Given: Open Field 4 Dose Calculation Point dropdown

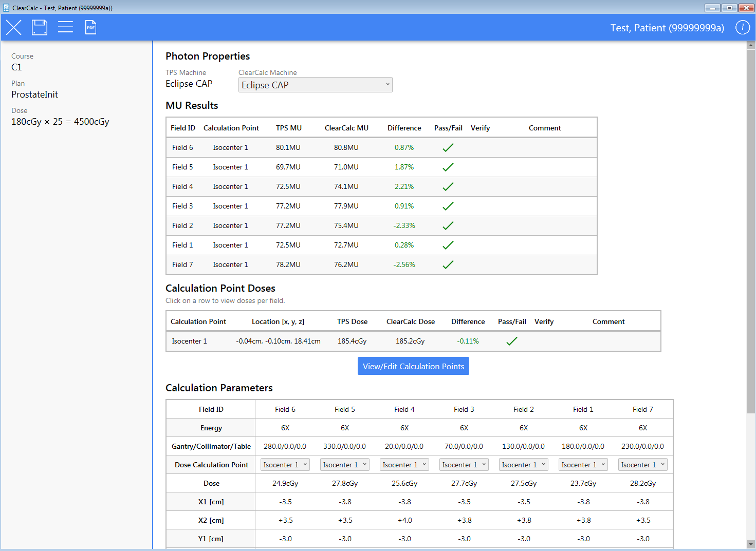Looking at the screenshot, I should coord(404,465).
